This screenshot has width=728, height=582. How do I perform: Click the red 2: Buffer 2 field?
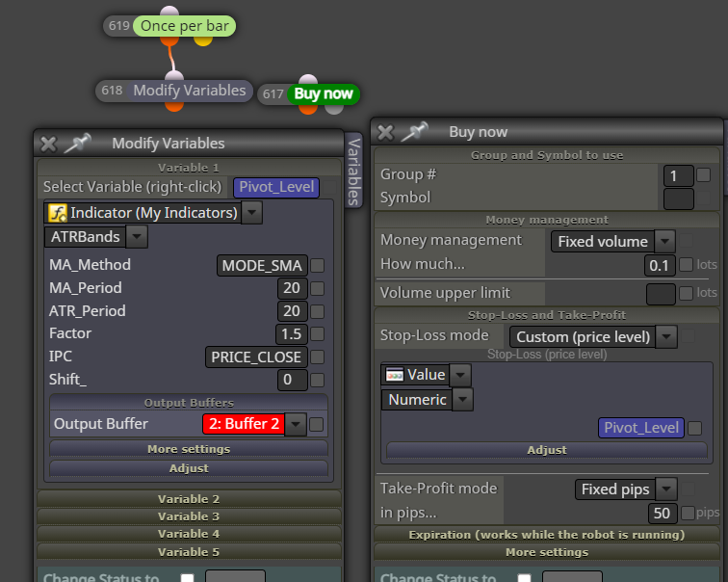(244, 424)
